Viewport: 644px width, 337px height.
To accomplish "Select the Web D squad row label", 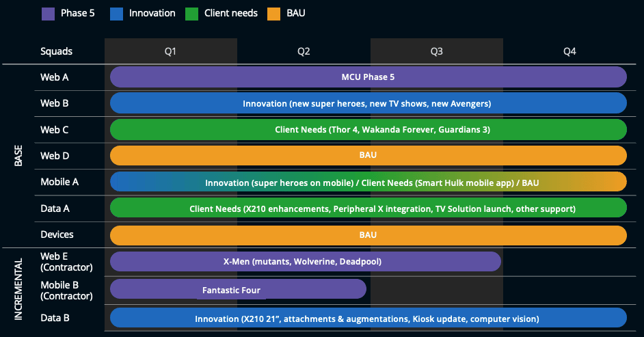I will (55, 156).
